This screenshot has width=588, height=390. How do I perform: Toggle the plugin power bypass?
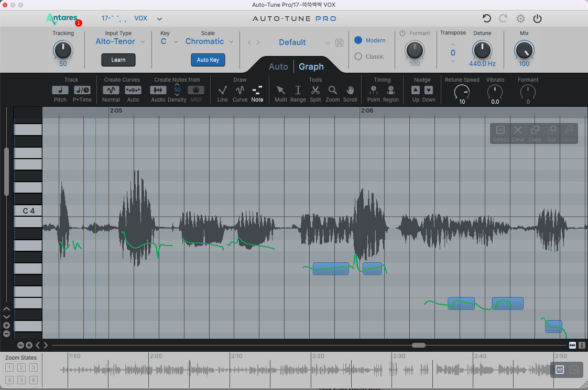pos(537,18)
